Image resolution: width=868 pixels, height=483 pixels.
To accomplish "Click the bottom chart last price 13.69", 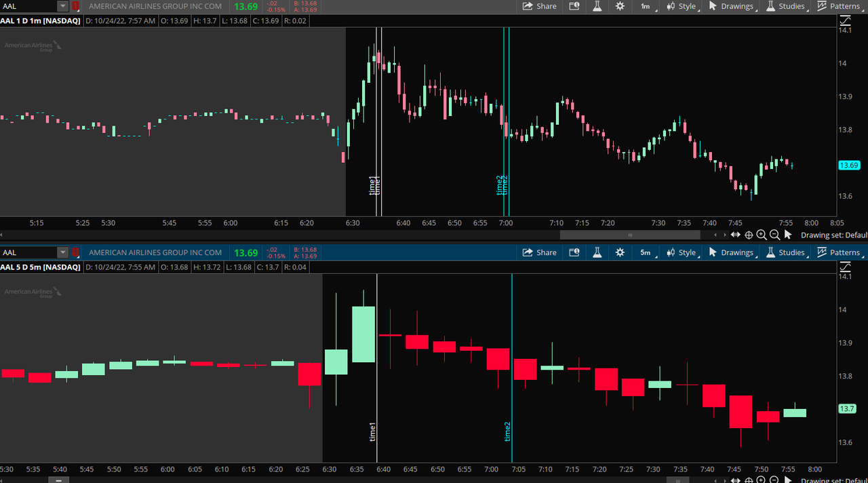I will 245,252.
